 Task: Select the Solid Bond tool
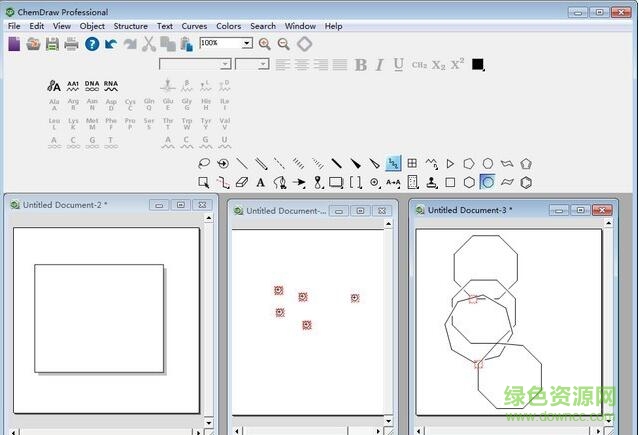coord(242,163)
